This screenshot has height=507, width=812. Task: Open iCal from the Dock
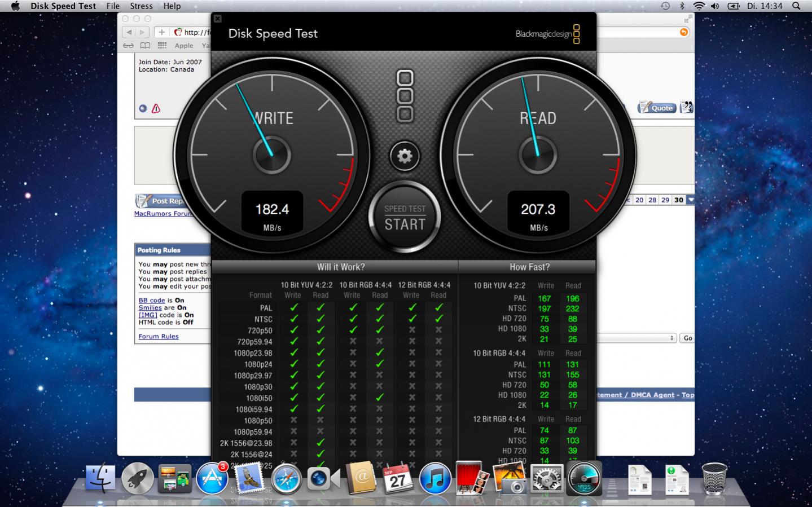pos(398,479)
